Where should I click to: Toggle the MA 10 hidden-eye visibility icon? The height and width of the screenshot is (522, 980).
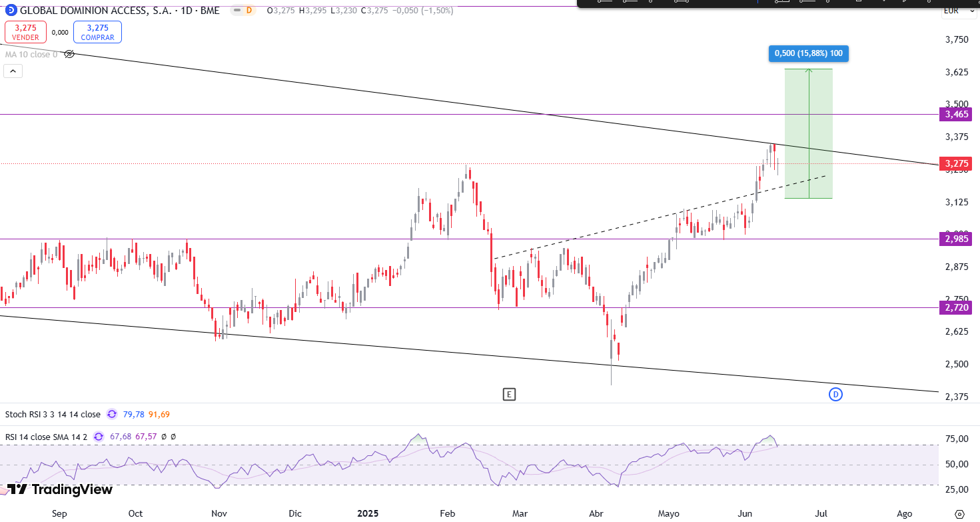coord(69,54)
